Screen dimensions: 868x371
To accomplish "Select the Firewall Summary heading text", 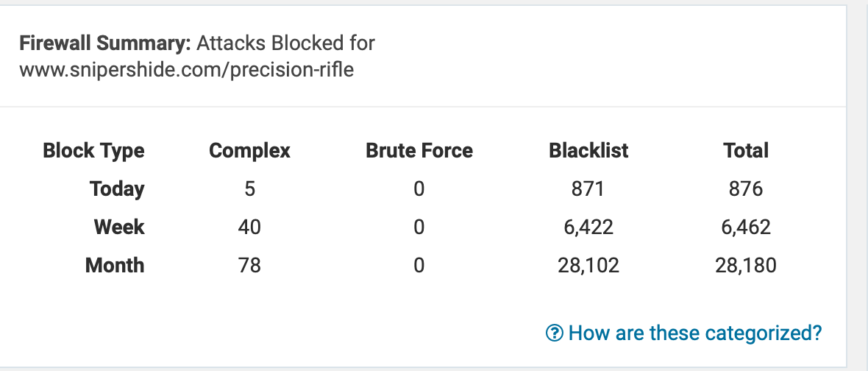I will (x=104, y=43).
